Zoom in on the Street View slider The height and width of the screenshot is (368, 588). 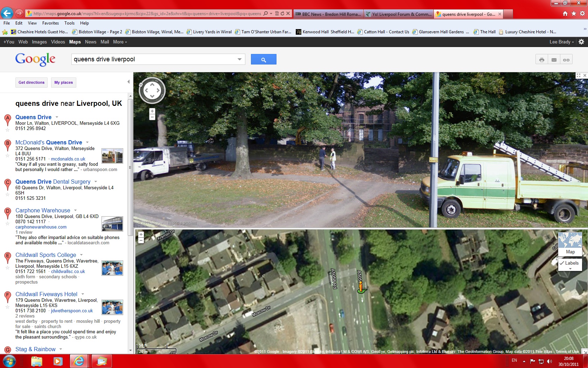(x=152, y=111)
